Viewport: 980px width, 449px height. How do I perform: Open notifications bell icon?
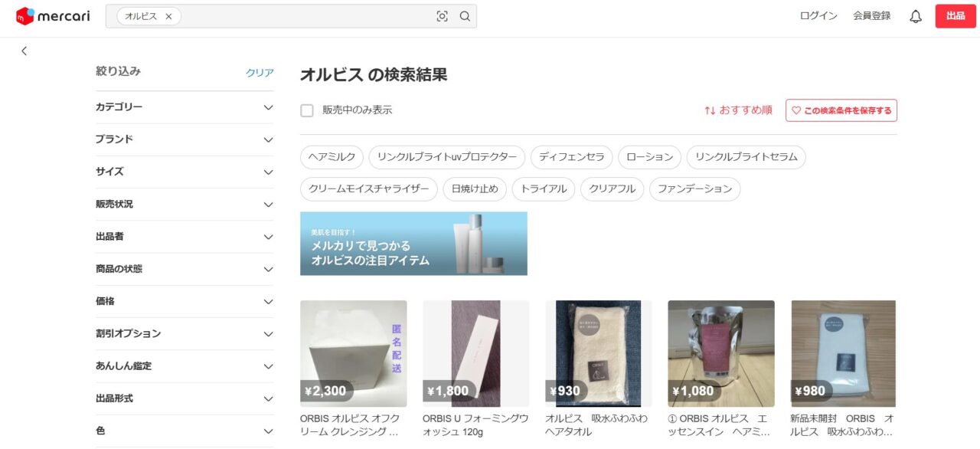(x=916, y=16)
